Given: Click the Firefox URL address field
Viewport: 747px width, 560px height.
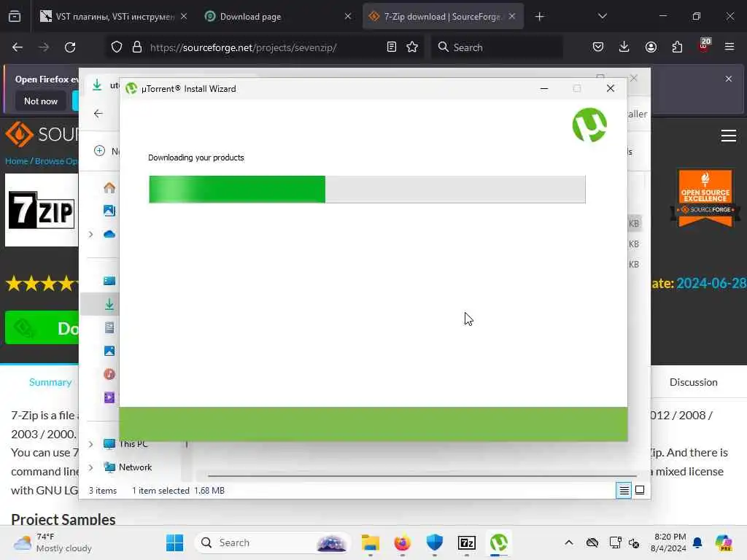Looking at the screenshot, I should point(264,47).
